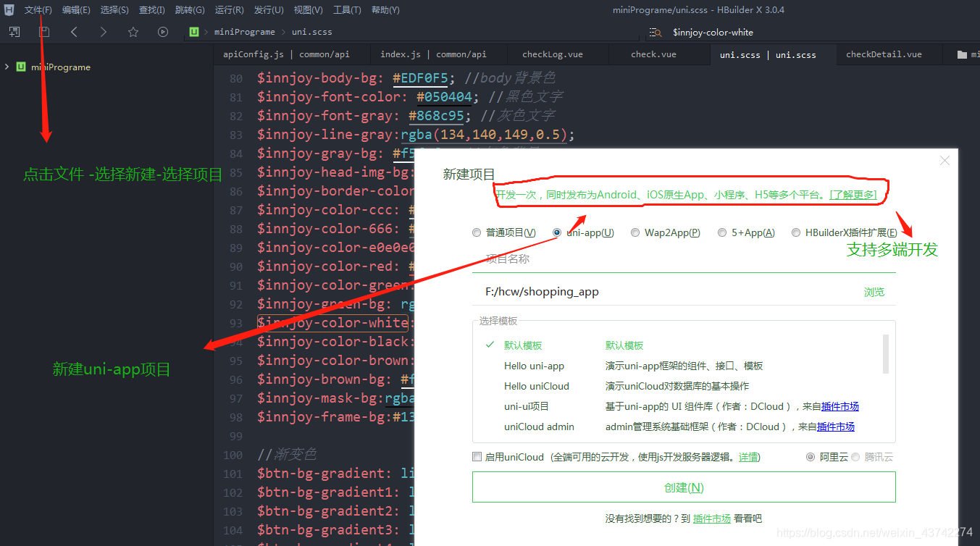This screenshot has height=546, width=980.
Task: Click miniPrograme in the breadcrumb path
Action: coord(244,32)
